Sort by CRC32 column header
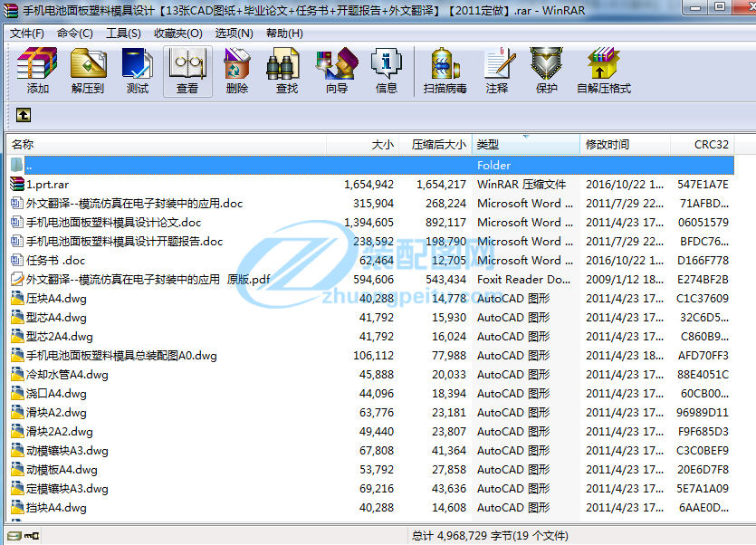This screenshot has height=545, width=756. coord(703,145)
